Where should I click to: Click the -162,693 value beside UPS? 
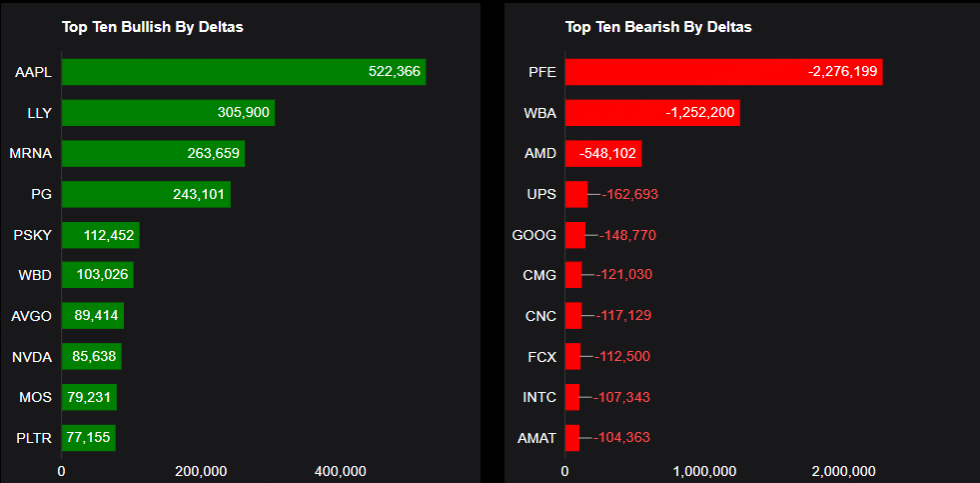(x=630, y=195)
